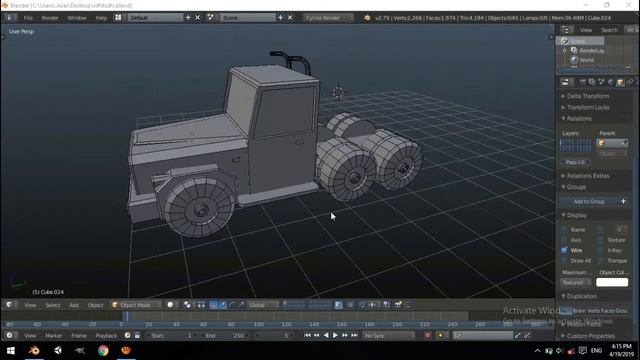
Task: Click the viewport shading sphere icon
Action: (x=170, y=305)
